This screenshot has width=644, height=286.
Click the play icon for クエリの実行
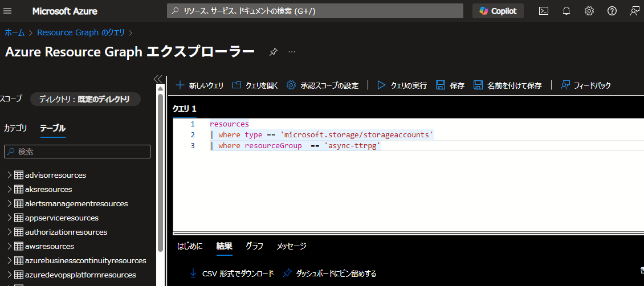pos(381,85)
